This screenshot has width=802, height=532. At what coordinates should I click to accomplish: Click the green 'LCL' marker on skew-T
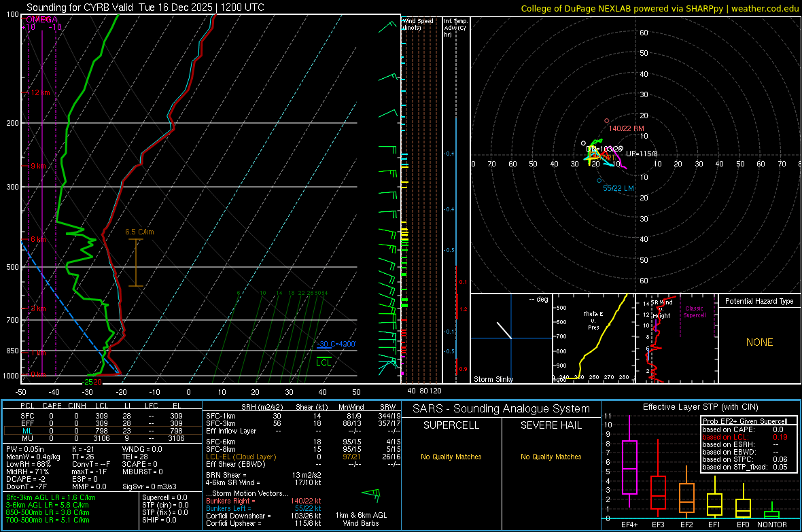coord(324,362)
